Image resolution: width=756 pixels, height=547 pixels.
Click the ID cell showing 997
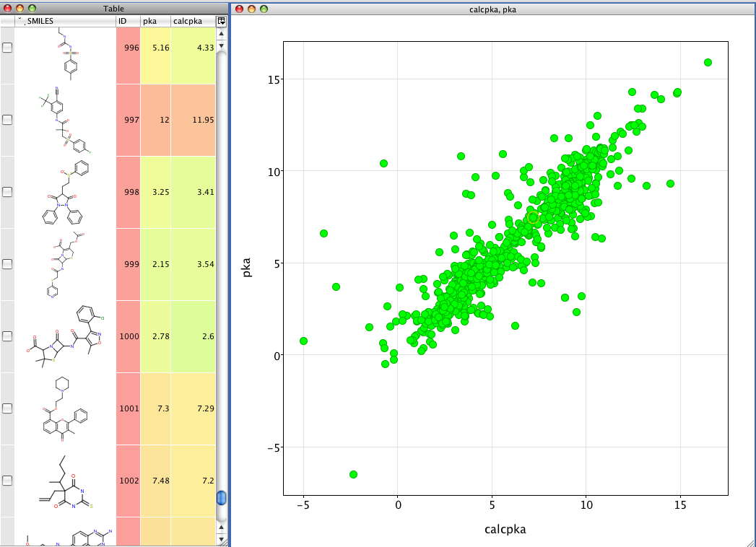pos(129,120)
